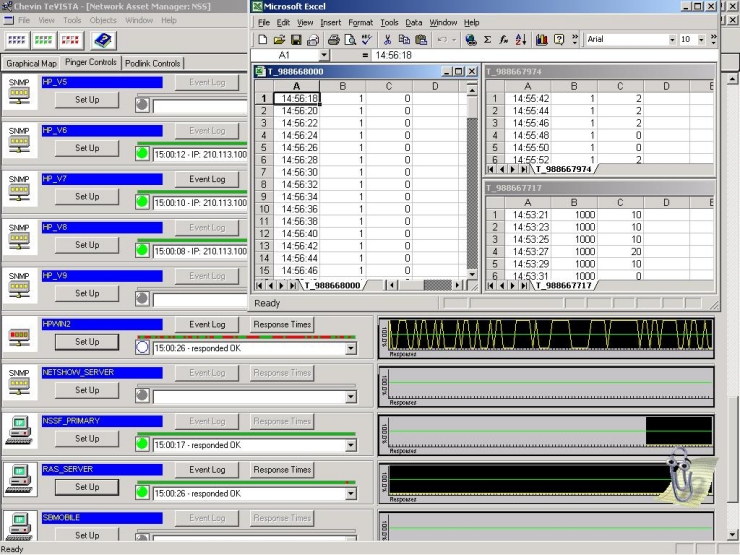The width and height of the screenshot is (740, 555).
Task: Click the Undo arrow icon in Excel
Action: click(x=442, y=40)
